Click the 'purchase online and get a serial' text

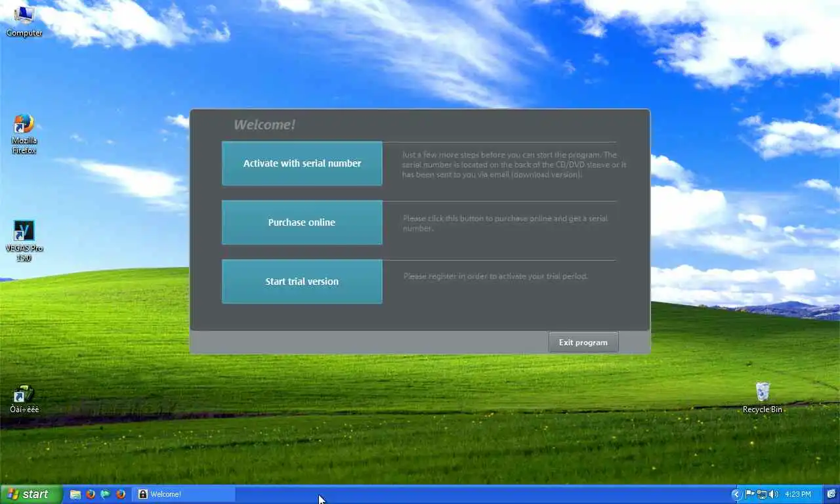coord(505,223)
